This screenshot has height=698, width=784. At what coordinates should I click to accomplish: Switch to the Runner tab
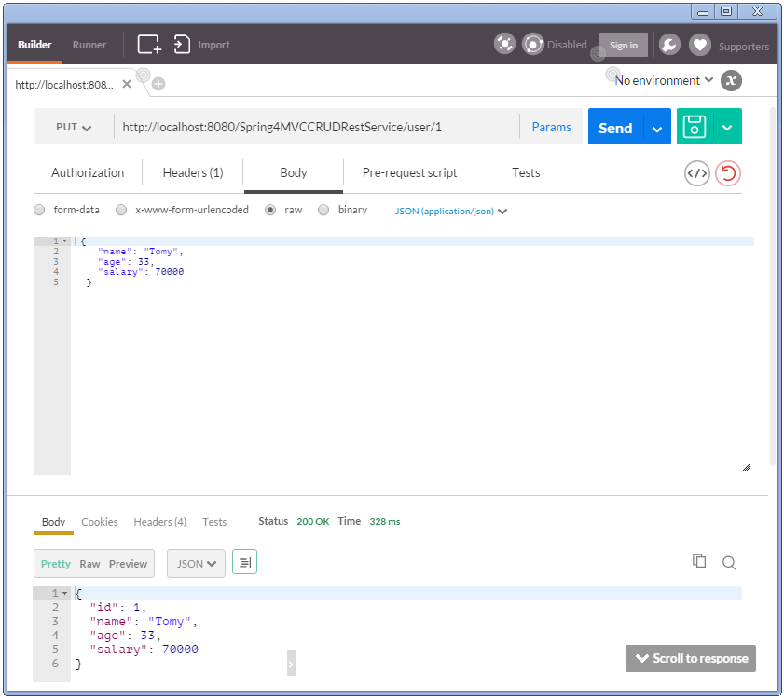pyautogui.click(x=89, y=44)
